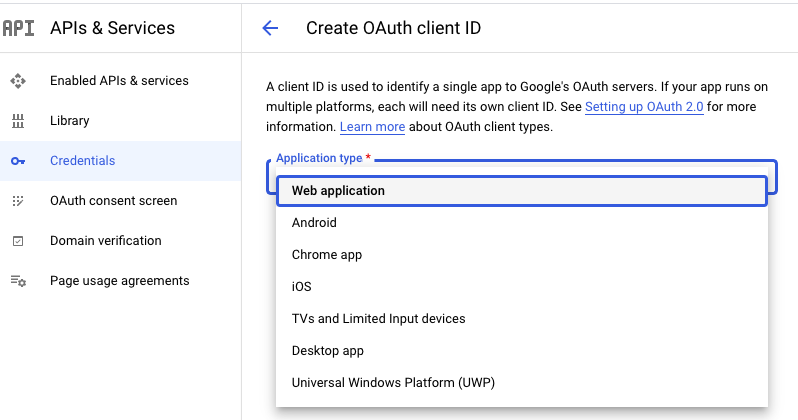
Task: Pick Chrome app option in list
Action: click(327, 255)
